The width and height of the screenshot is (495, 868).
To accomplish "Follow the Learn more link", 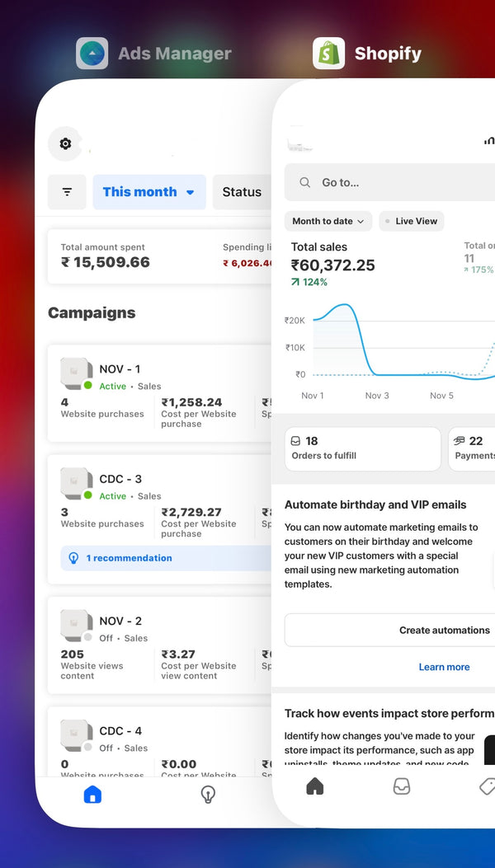I will 444,667.
